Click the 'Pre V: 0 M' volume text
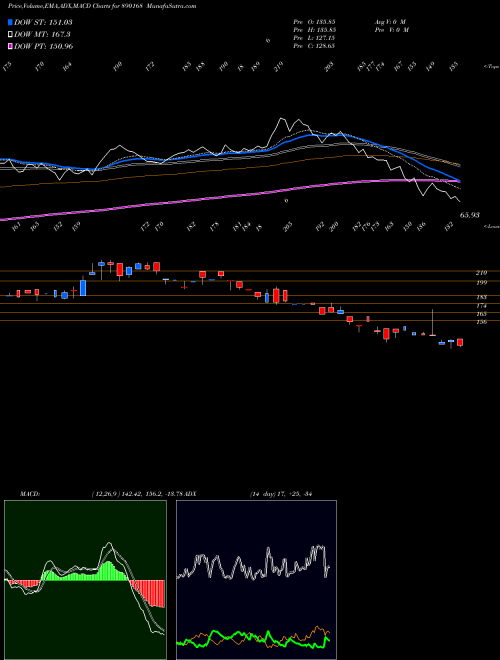Screen dimensions: 500x660 392,30
